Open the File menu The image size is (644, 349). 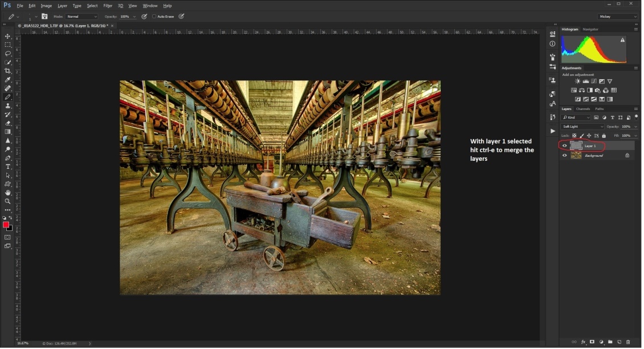[x=20, y=6]
